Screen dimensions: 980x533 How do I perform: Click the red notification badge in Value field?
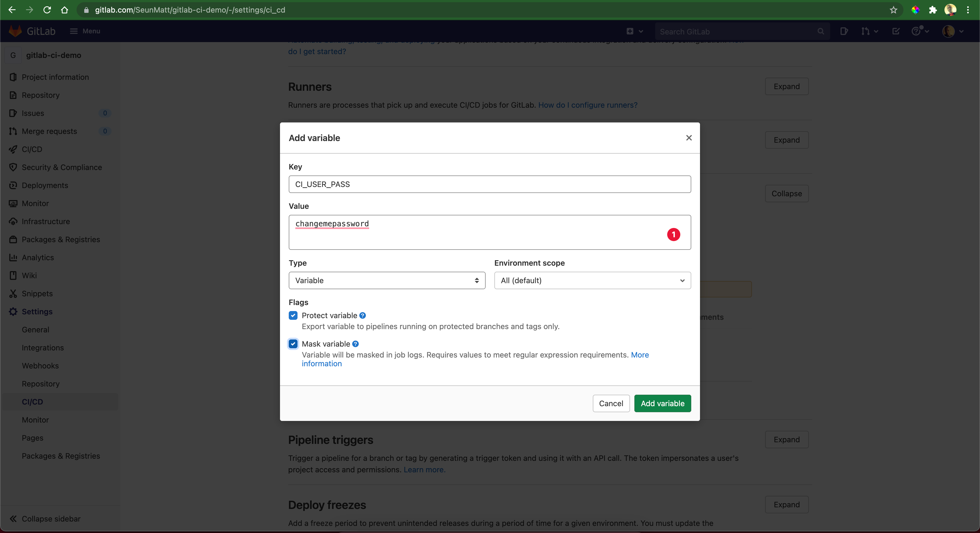click(673, 235)
